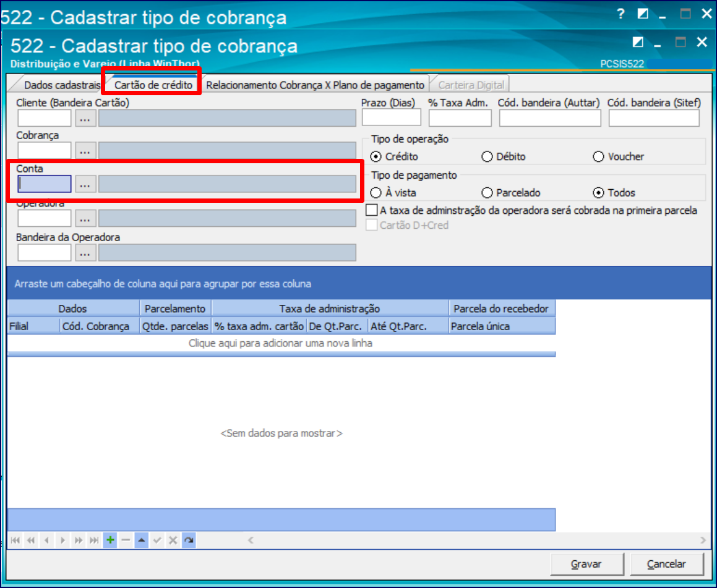Viewport: 717px width, 588px height.
Task: Open lookup button for Operadora
Action: click(85, 219)
